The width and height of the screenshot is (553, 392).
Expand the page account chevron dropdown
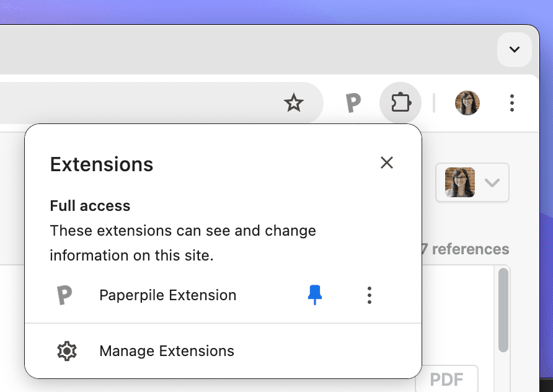492,182
